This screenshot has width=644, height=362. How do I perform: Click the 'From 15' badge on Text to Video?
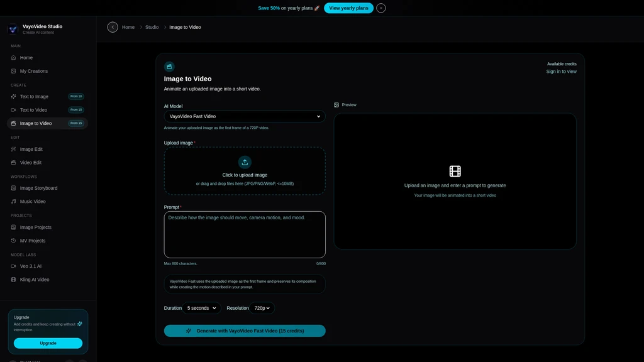point(76,110)
